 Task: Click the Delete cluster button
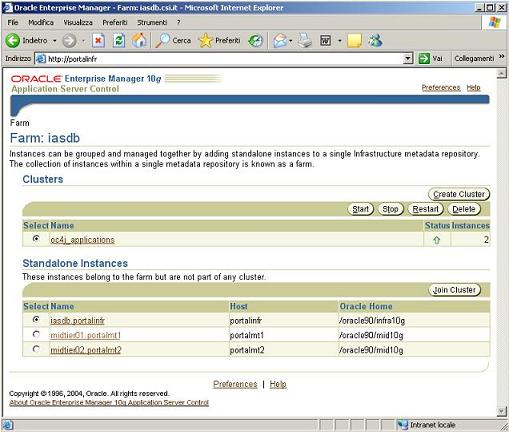(x=464, y=209)
